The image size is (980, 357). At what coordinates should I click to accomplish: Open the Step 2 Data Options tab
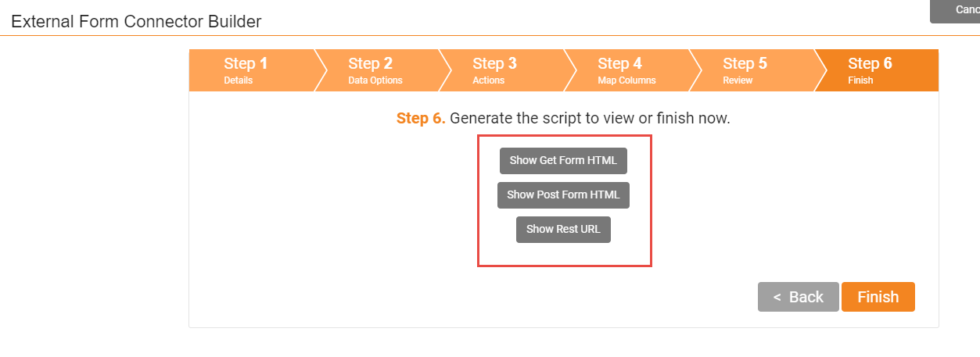coord(375,70)
